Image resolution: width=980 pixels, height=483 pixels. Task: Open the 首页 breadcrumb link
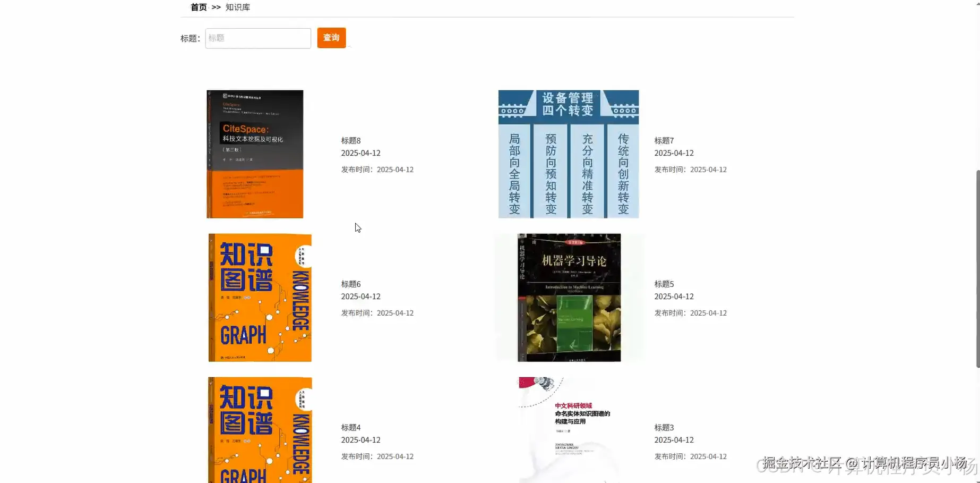[x=197, y=7]
